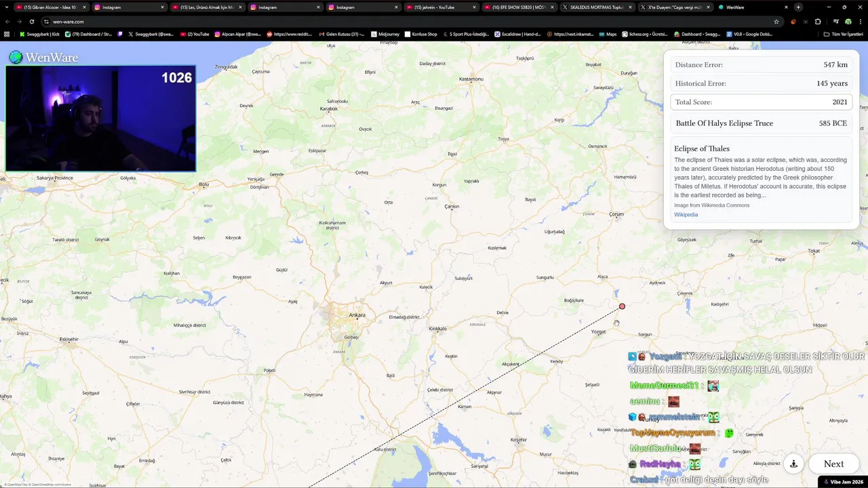The height and width of the screenshot is (488, 868).
Task: Open the Maps bookmark
Action: coord(607,34)
